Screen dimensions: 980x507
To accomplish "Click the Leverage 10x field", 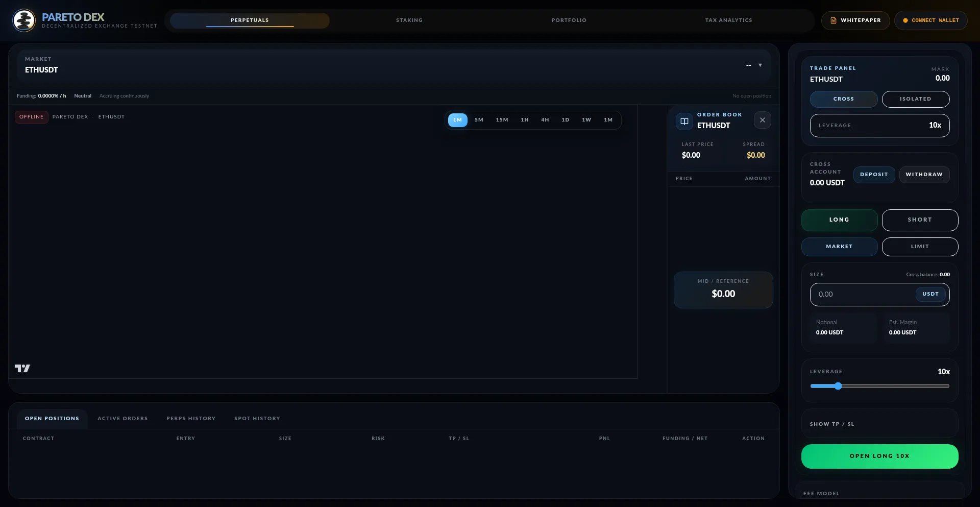I will coord(879,125).
